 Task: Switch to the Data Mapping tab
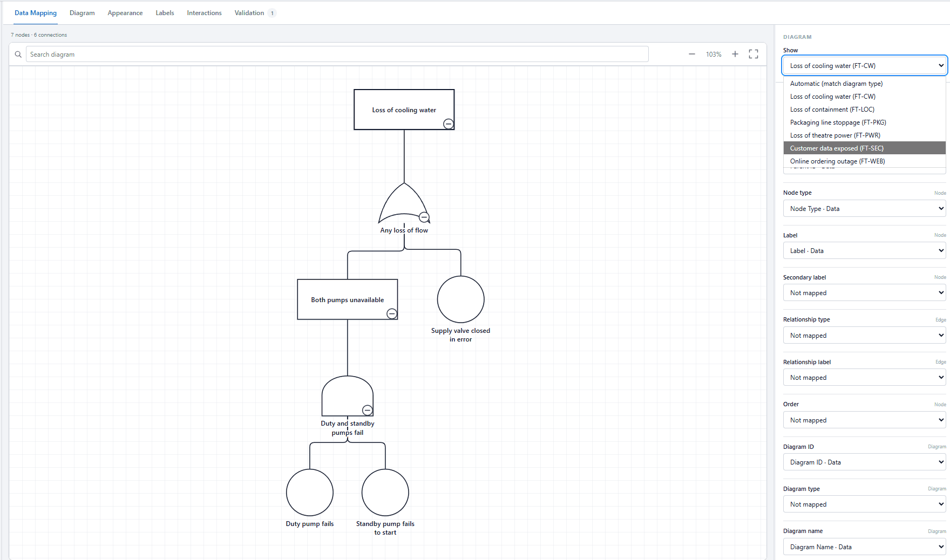coord(36,13)
